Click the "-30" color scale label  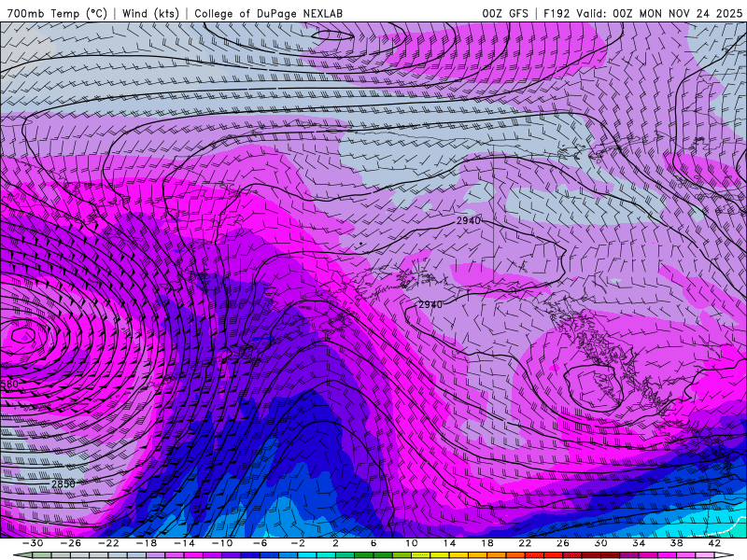pyautogui.click(x=33, y=543)
